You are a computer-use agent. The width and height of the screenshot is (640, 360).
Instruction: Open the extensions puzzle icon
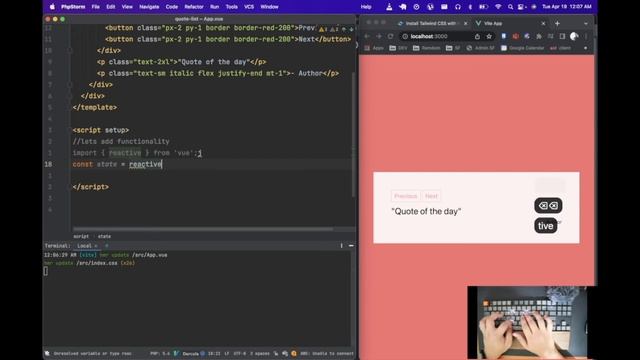tap(539, 36)
